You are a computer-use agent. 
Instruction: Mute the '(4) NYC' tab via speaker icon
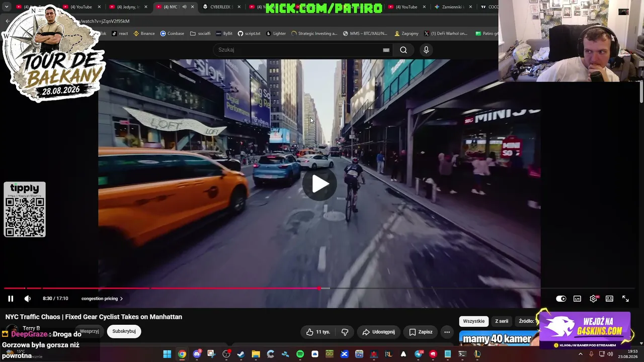184,7
